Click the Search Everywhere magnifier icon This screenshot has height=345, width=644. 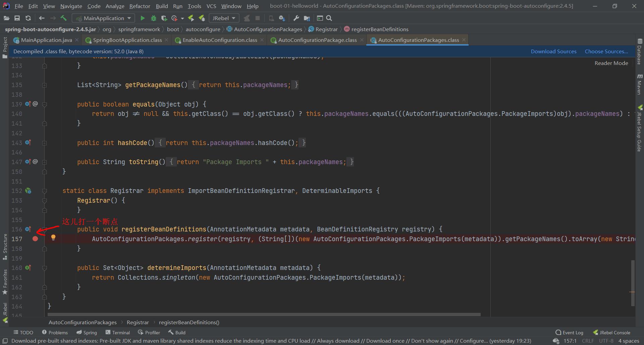tap(329, 18)
